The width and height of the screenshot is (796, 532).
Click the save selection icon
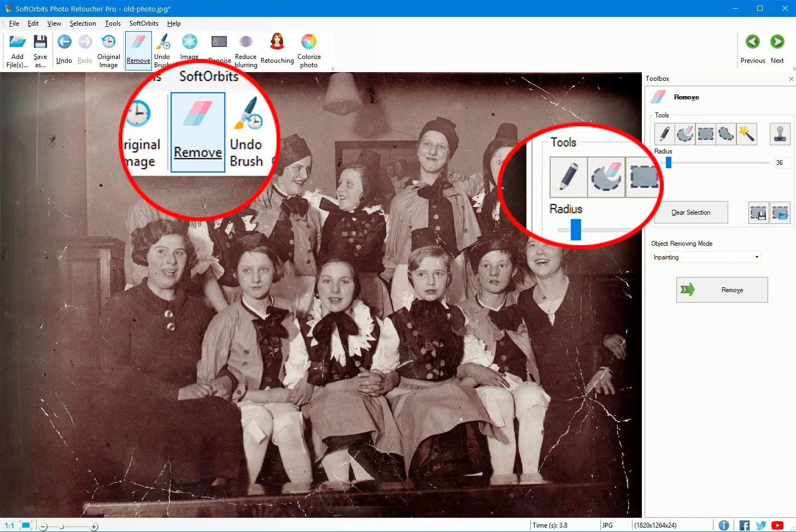758,213
